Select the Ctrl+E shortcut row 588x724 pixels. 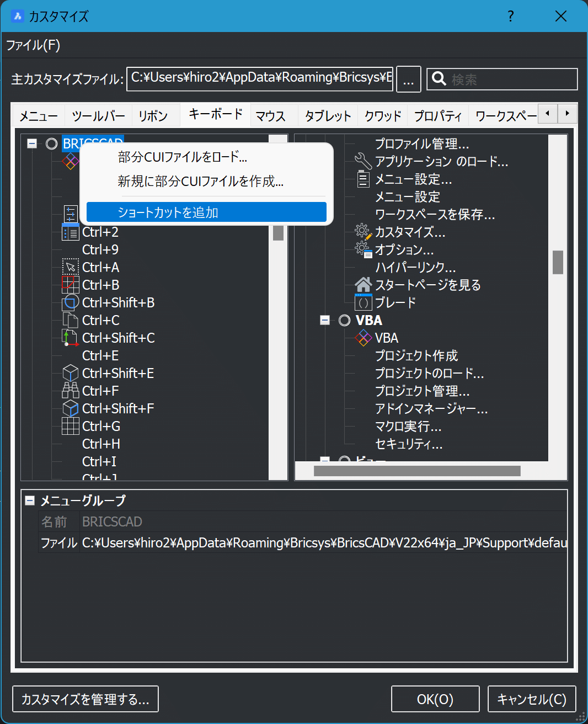click(100, 355)
